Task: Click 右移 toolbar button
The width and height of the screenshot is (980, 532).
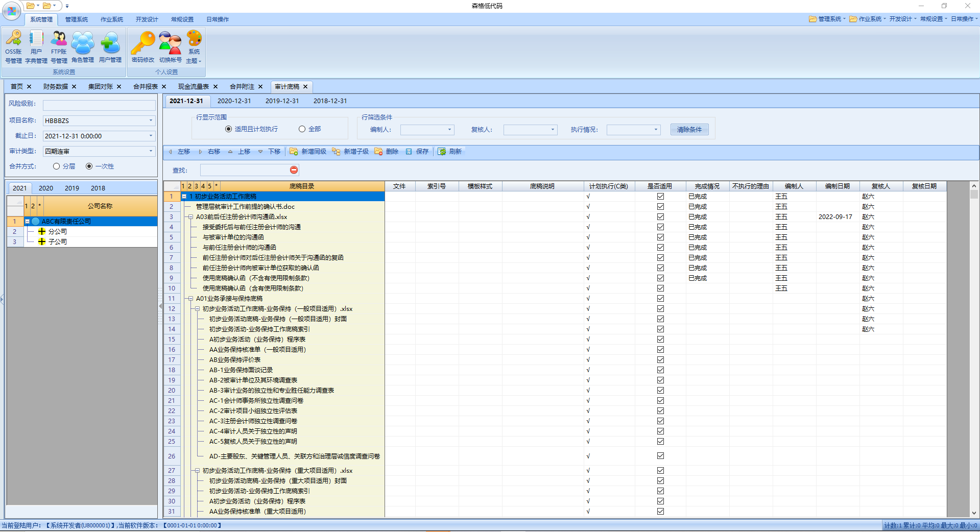Action: tap(209, 152)
